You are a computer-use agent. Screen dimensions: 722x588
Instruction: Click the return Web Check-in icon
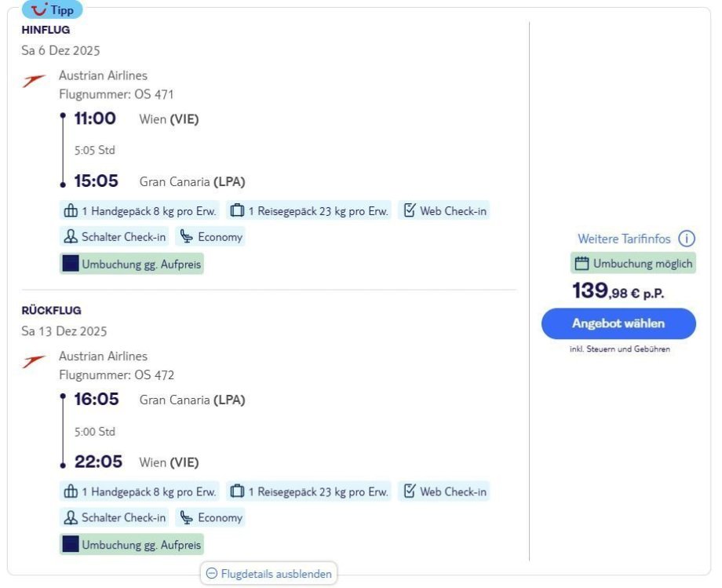coord(409,491)
